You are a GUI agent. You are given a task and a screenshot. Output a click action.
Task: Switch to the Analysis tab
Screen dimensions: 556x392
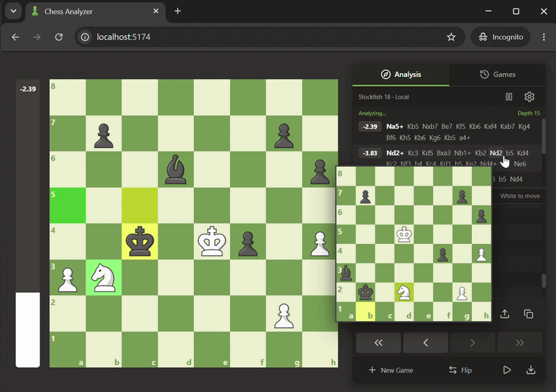tap(401, 74)
